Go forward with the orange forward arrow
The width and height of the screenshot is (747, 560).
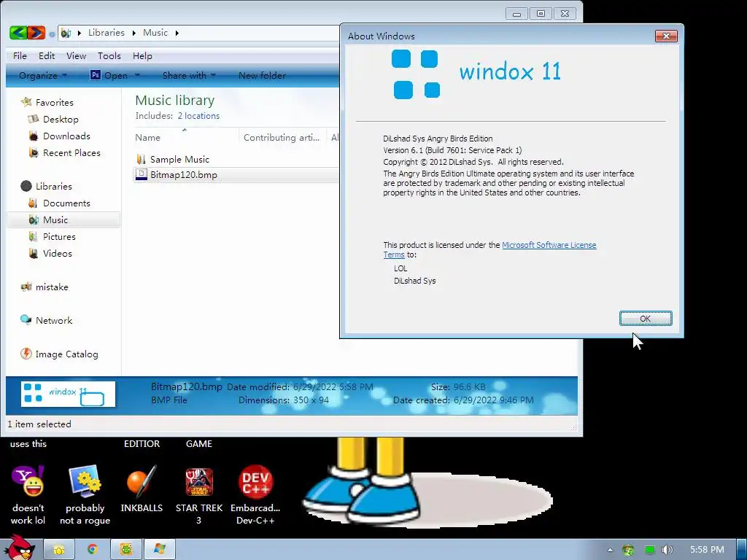click(x=36, y=33)
